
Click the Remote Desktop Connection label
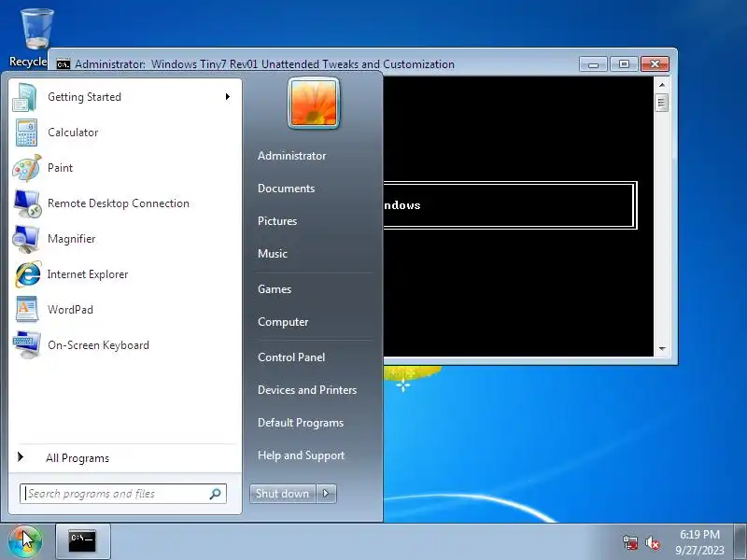click(x=119, y=203)
